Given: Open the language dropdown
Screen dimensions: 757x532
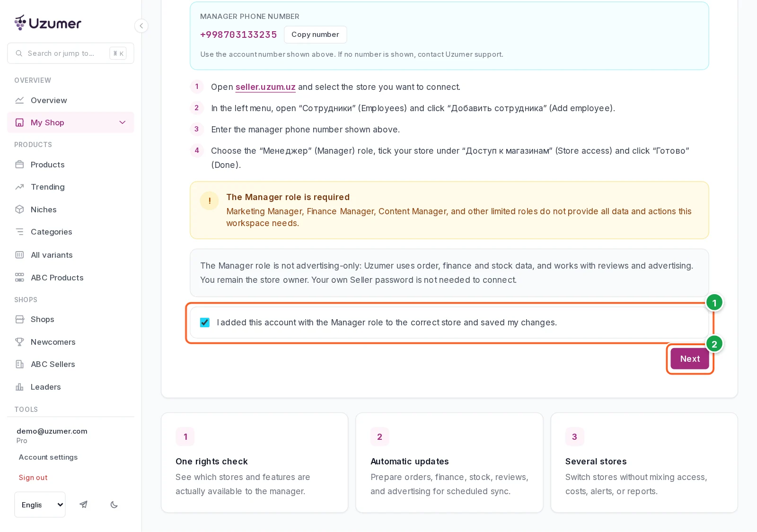Looking at the screenshot, I should pyautogui.click(x=40, y=505).
